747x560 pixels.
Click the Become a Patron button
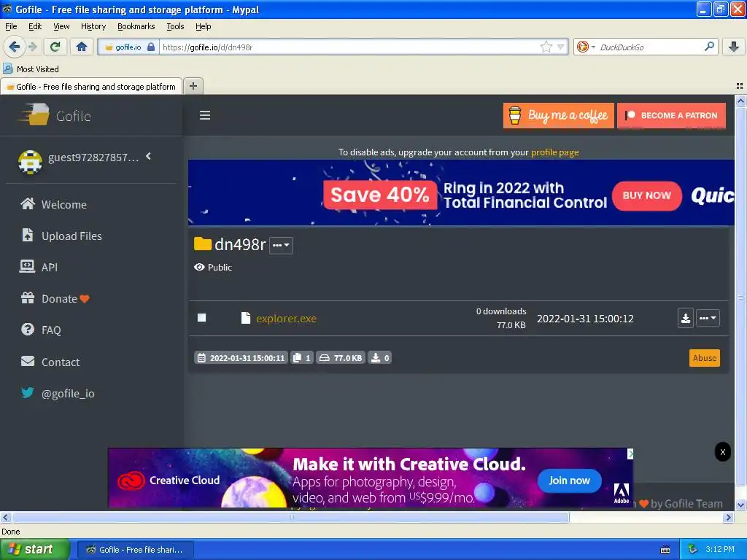pyautogui.click(x=671, y=115)
